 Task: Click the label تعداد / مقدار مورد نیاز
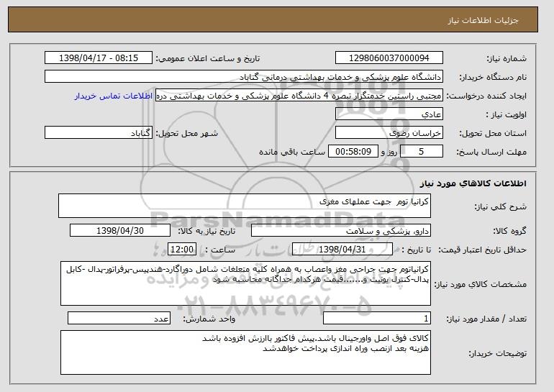point(486,319)
